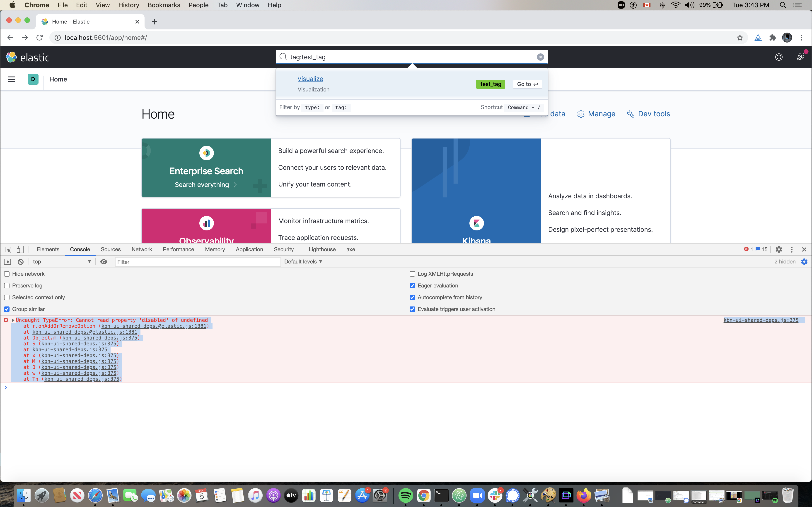Toggle the DevTools device toolbar icon
Viewport: 812px width, 507px height.
click(x=20, y=249)
